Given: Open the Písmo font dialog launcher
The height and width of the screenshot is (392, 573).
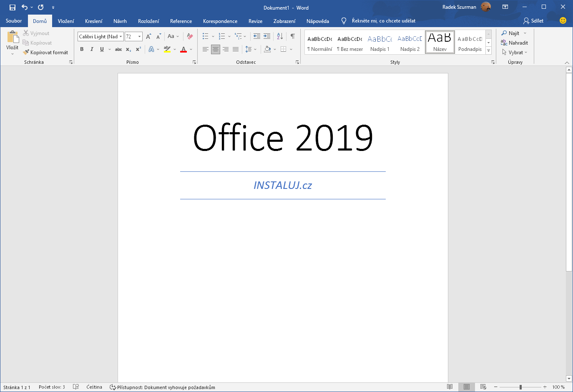Looking at the screenshot, I should click(194, 62).
